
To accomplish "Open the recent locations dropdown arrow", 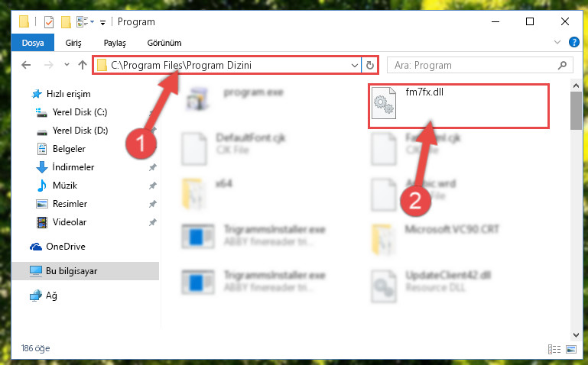I will 67,65.
